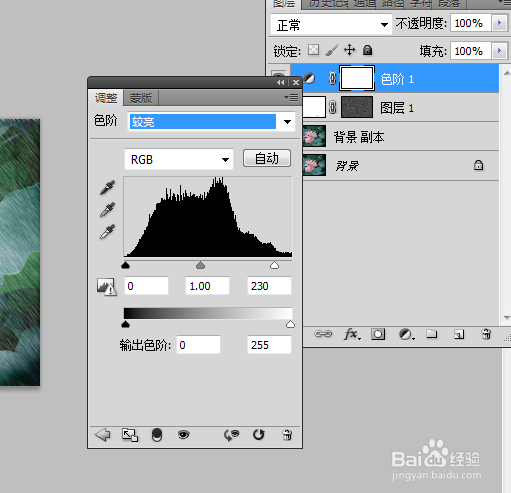Viewport: 511px width, 493px height.
Task: Switch to the 通道 tab
Action: coord(364,4)
